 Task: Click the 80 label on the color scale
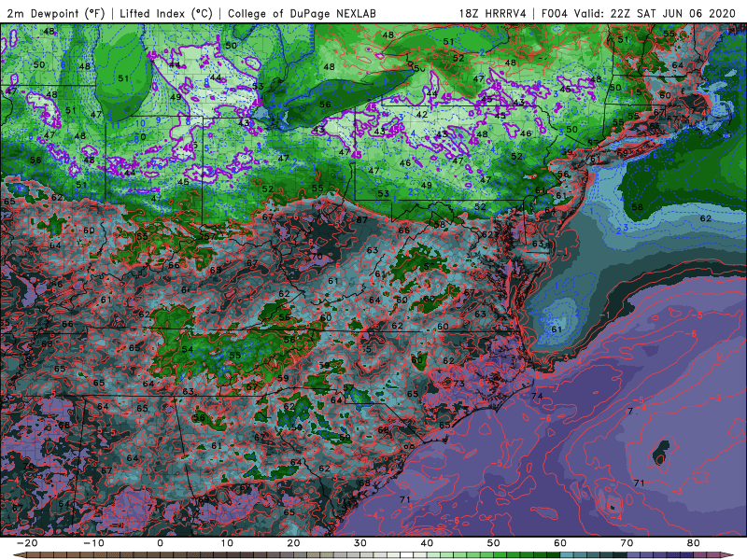pyautogui.click(x=694, y=543)
